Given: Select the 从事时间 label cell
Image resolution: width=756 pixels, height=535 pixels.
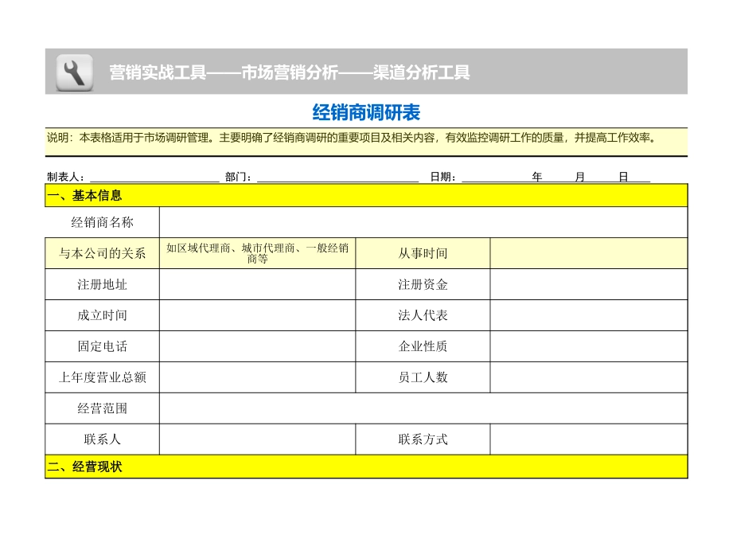Looking at the screenshot, I should pos(423,253).
